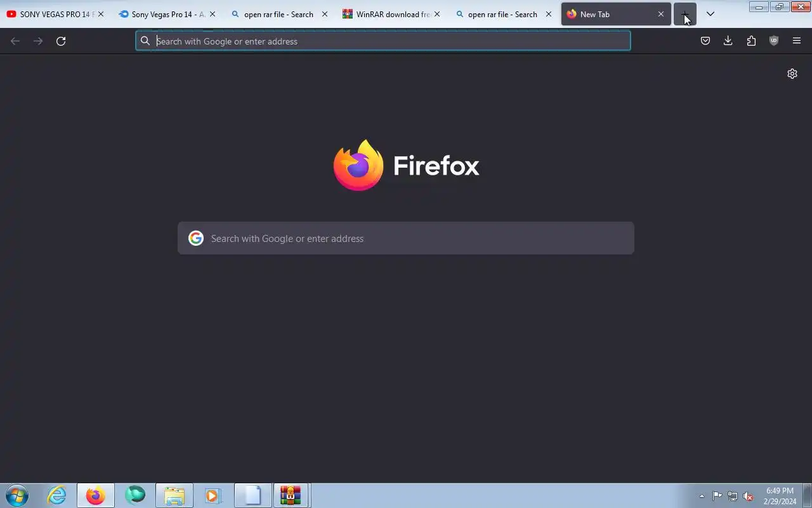Show hidden system tray icons

tap(702, 496)
